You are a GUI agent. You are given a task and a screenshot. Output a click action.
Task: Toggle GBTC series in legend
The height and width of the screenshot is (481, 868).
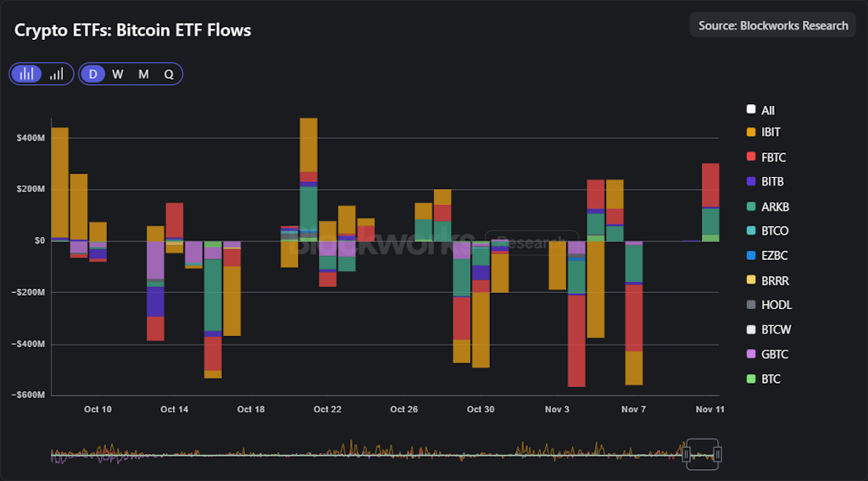pos(766,354)
